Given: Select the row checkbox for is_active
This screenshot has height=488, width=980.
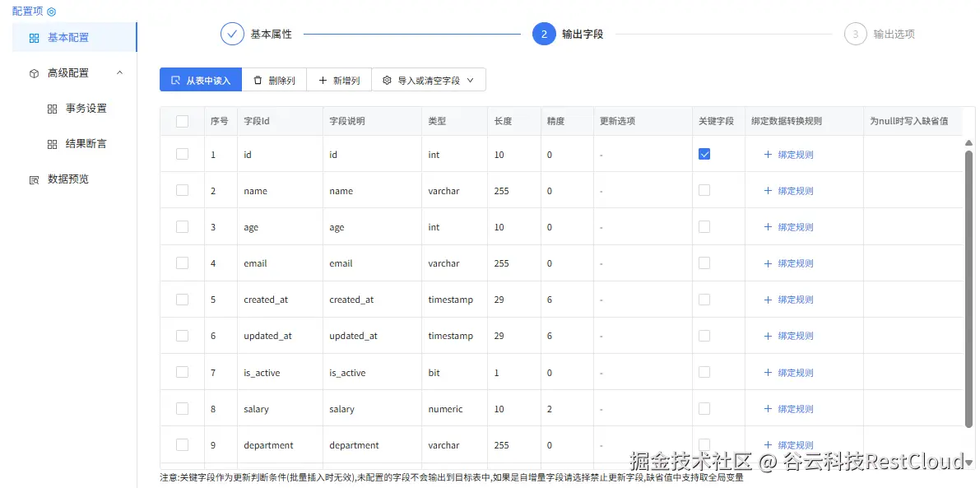Looking at the screenshot, I should [182, 372].
